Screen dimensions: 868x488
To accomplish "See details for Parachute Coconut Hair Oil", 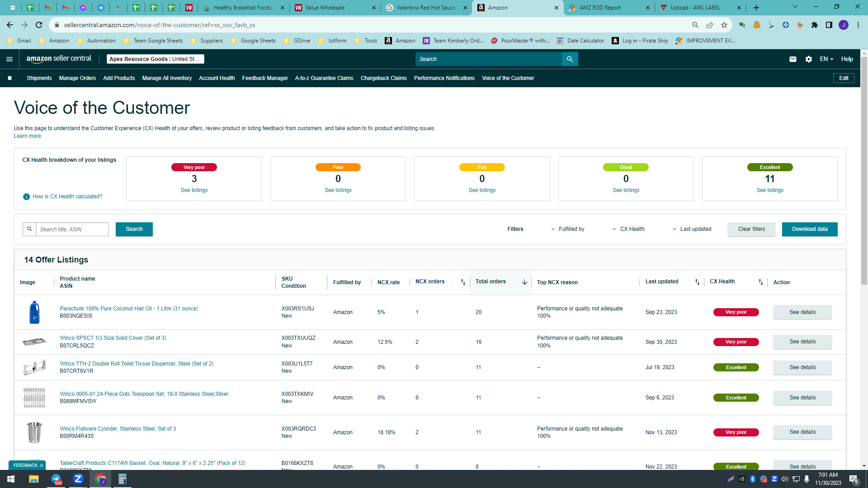I will point(802,312).
